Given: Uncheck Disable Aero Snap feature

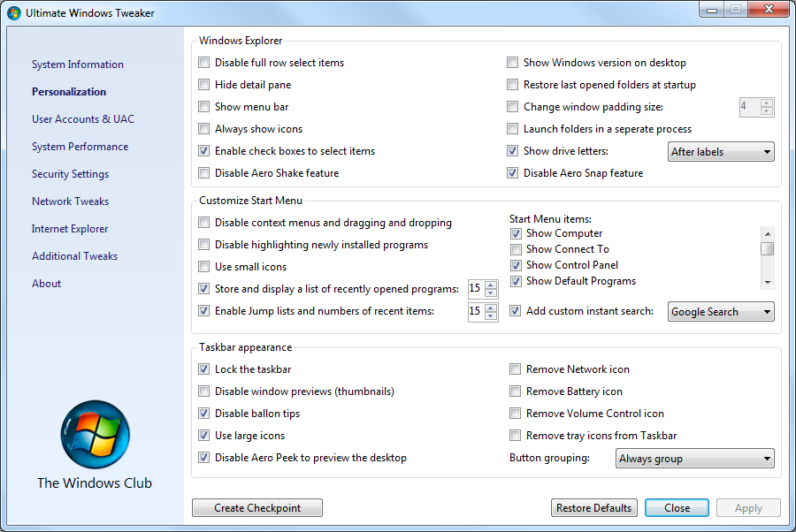Looking at the screenshot, I should [512, 173].
